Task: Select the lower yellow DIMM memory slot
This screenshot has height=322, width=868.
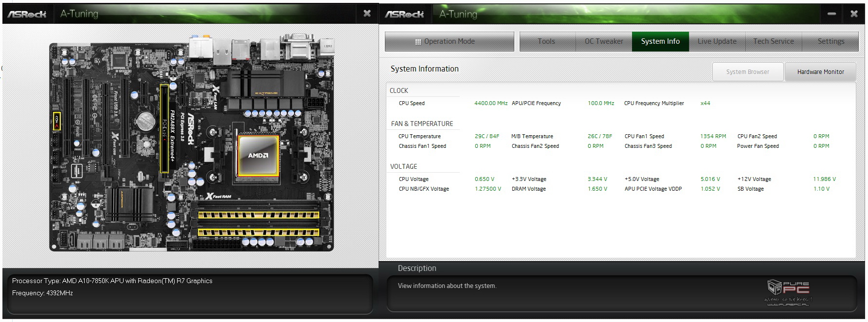Action: point(258,232)
